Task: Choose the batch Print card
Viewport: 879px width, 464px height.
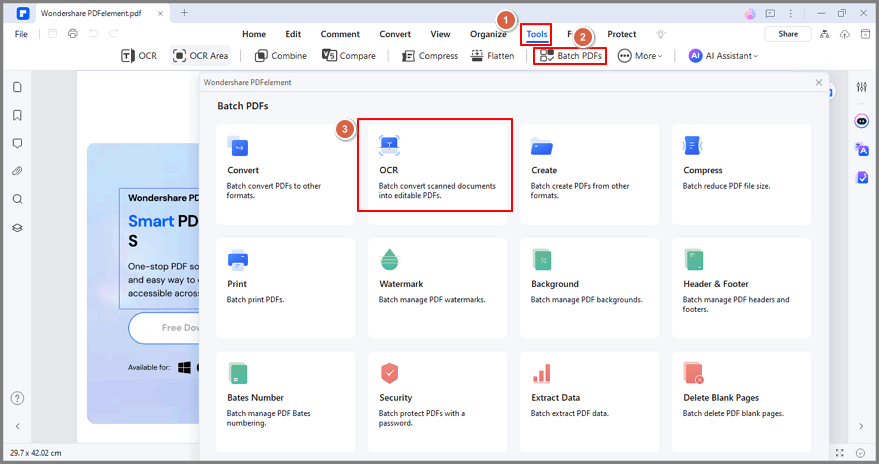Action: [285, 288]
